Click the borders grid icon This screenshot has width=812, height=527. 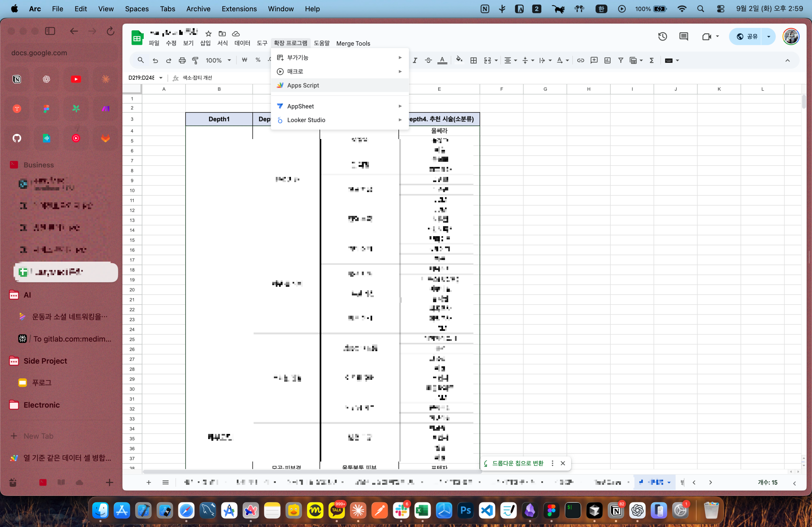click(x=474, y=60)
